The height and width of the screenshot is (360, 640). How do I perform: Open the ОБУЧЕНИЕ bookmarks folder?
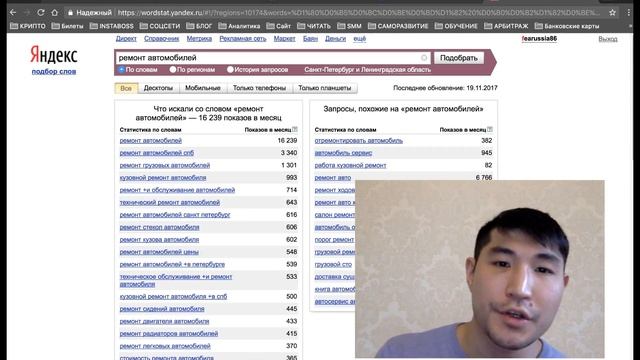[x=456, y=26]
